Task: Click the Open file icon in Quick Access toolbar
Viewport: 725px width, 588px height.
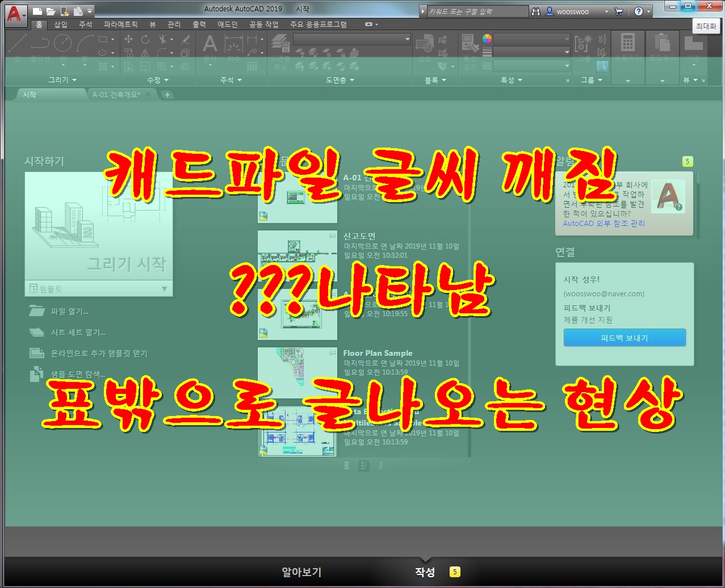Action: pos(51,11)
